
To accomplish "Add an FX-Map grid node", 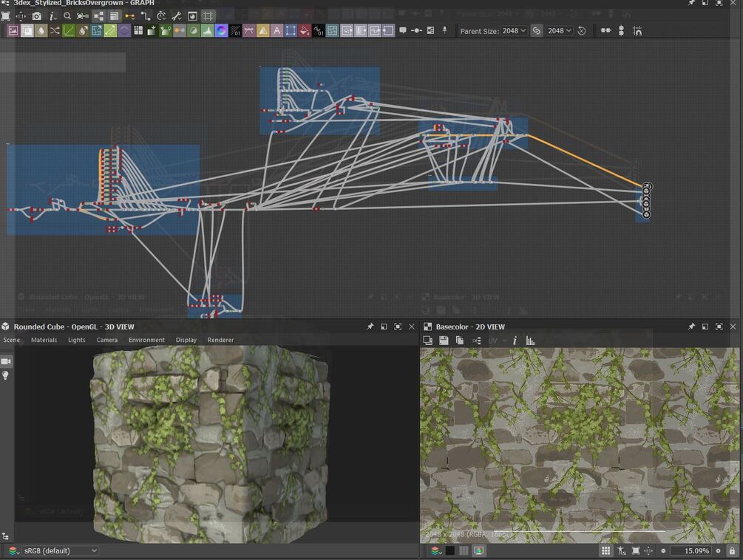I will point(138,31).
